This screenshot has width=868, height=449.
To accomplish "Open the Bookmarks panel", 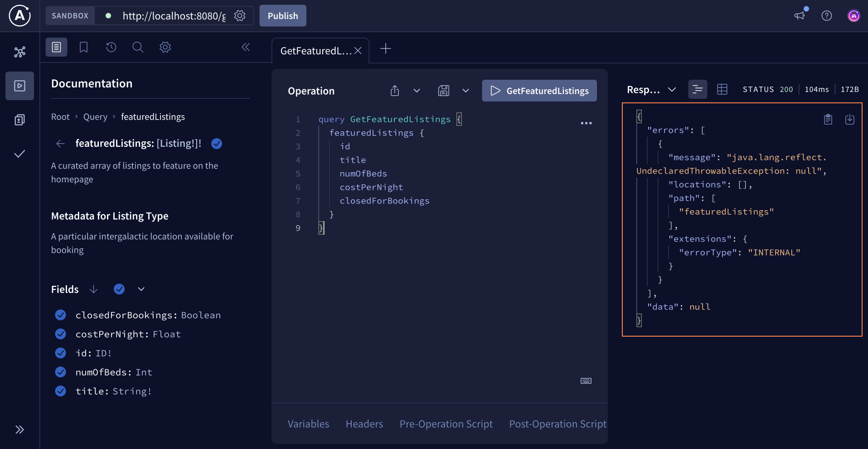I will [x=83, y=47].
